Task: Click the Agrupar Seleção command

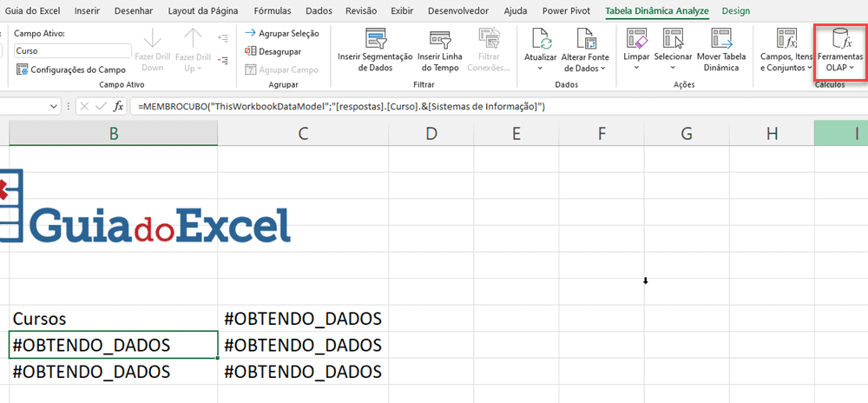Action: coord(282,33)
